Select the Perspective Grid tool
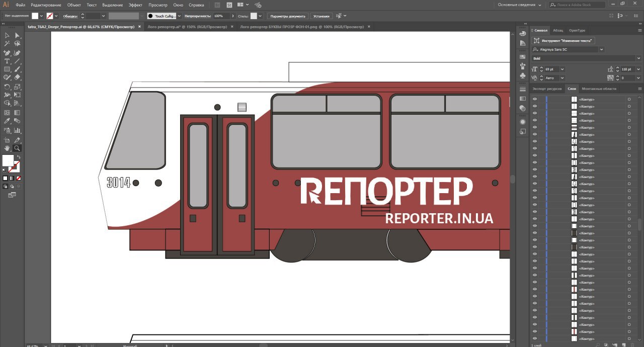This screenshot has height=347, width=644. (x=17, y=104)
